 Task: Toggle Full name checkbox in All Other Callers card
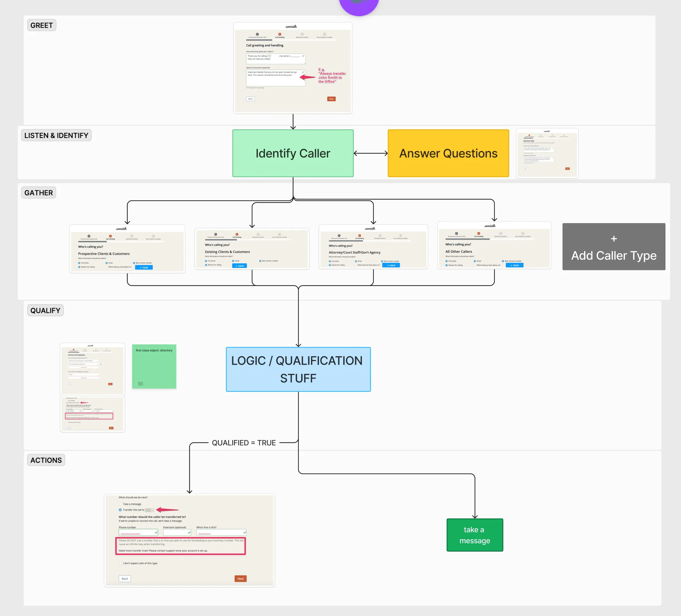pos(447,261)
